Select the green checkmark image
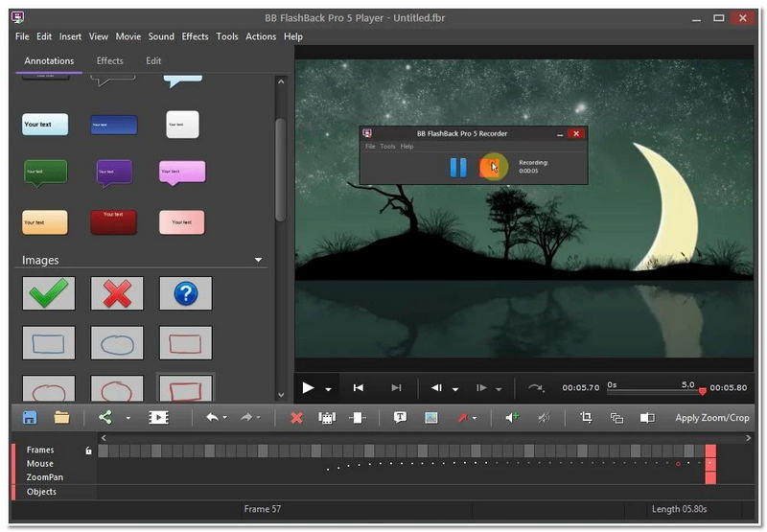Image resolution: width=767 pixels, height=532 pixels. [48, 293]
